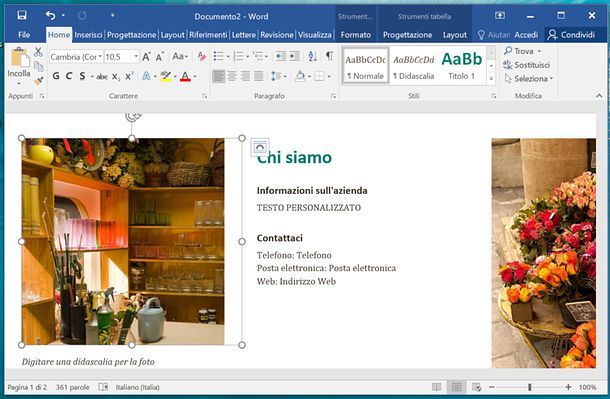Align text left
The height and width of the screenshot is (399, 610).
click(219, 76)
